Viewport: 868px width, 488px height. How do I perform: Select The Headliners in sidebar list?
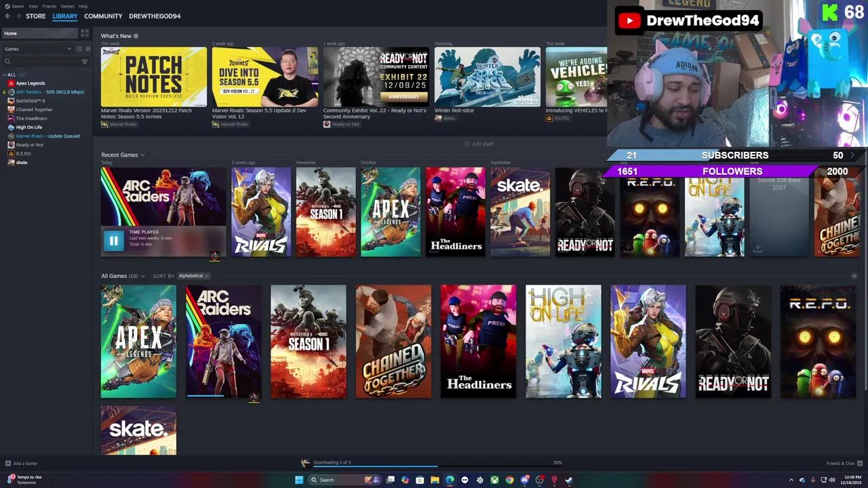coord(31,119)
